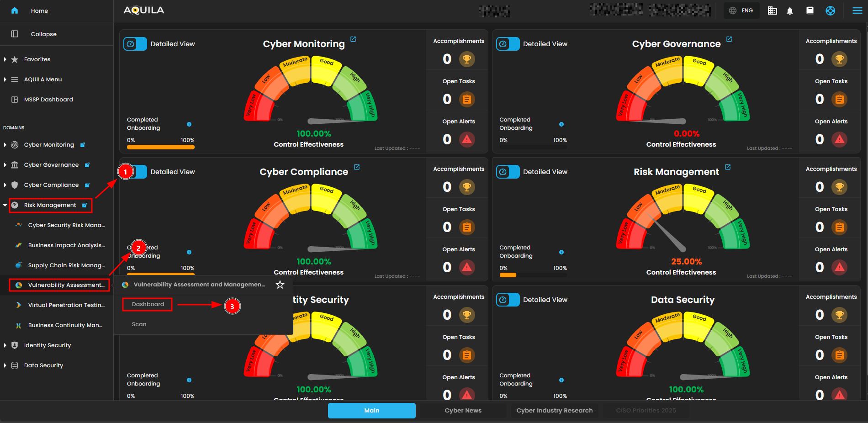Star the Vulnerability Assessment and Management item

(280, 285)
